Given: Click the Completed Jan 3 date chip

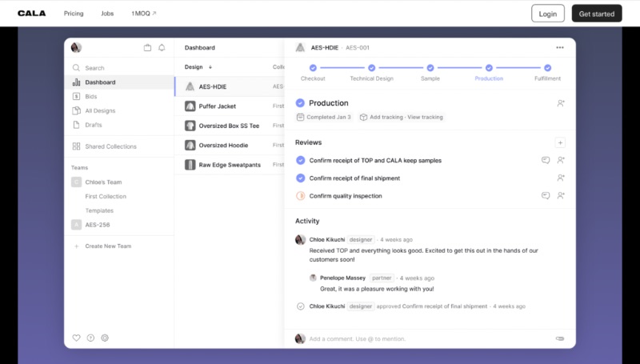Looking at the screenshot, I should 324,117.
